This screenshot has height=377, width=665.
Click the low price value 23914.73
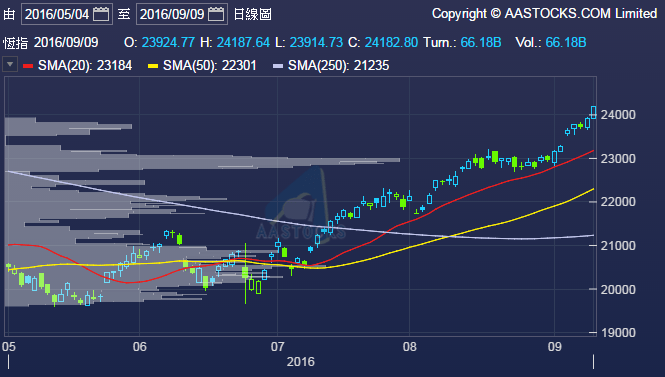316,42
